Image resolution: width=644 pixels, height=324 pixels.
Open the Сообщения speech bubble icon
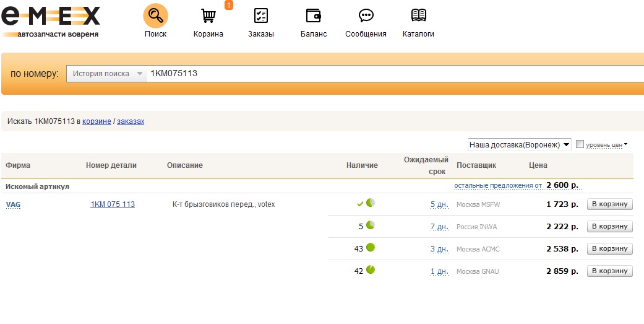point(366,15)
